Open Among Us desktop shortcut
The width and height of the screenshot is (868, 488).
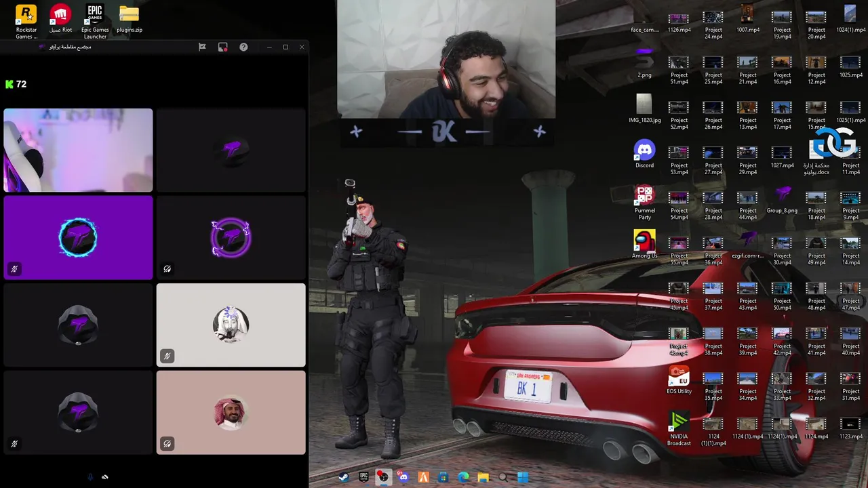644,245
